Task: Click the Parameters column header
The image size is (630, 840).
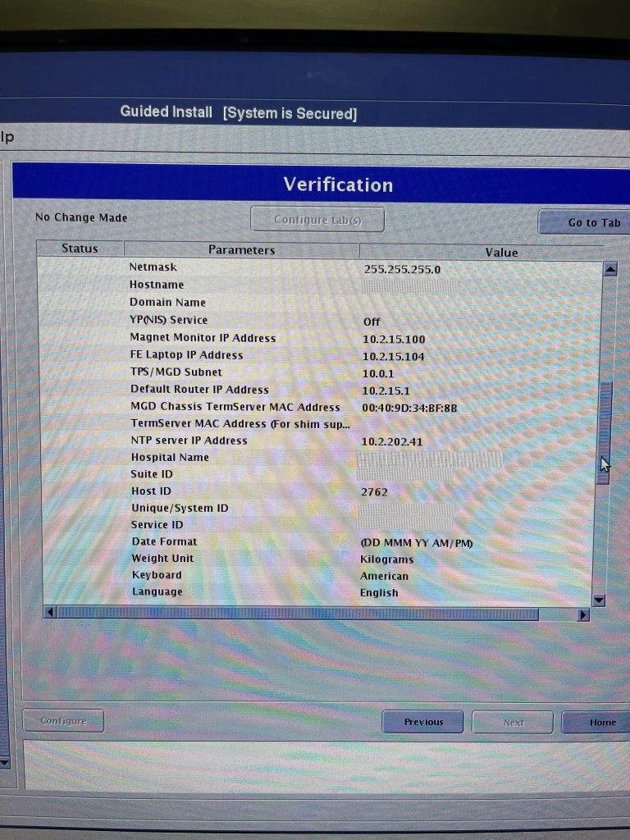Action: click(x=241, y=250)
